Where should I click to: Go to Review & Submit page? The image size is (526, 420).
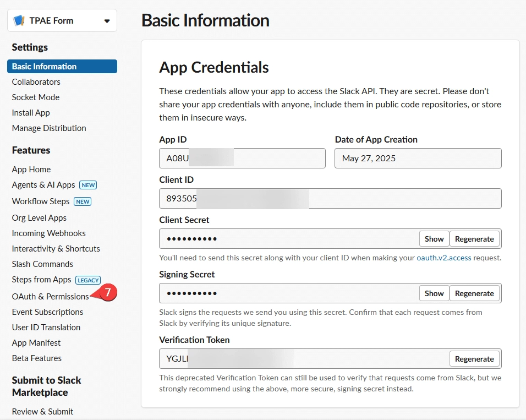click(42, 412)
